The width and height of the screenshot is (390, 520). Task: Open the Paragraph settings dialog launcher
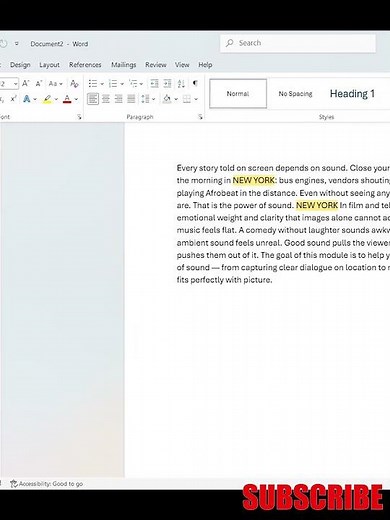(200, 117)
